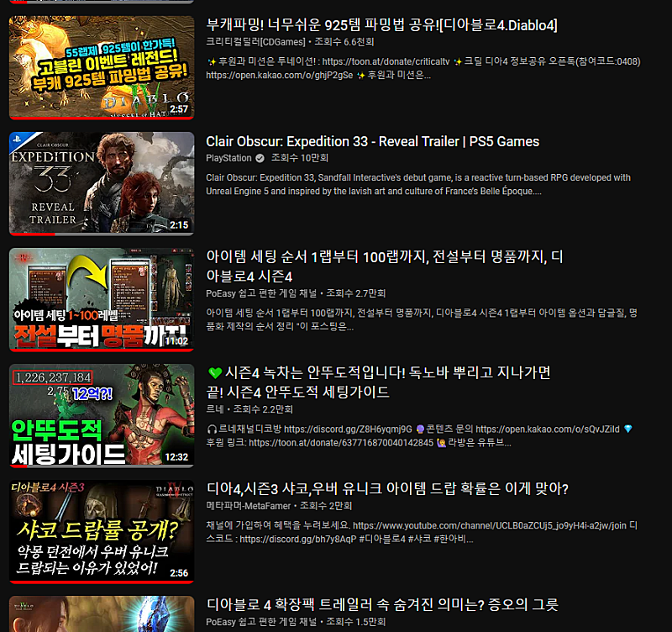This screenshot has height=632, width=672.
Task: Click the green heart icon in 시즌4 title
Action: (215, 373)
